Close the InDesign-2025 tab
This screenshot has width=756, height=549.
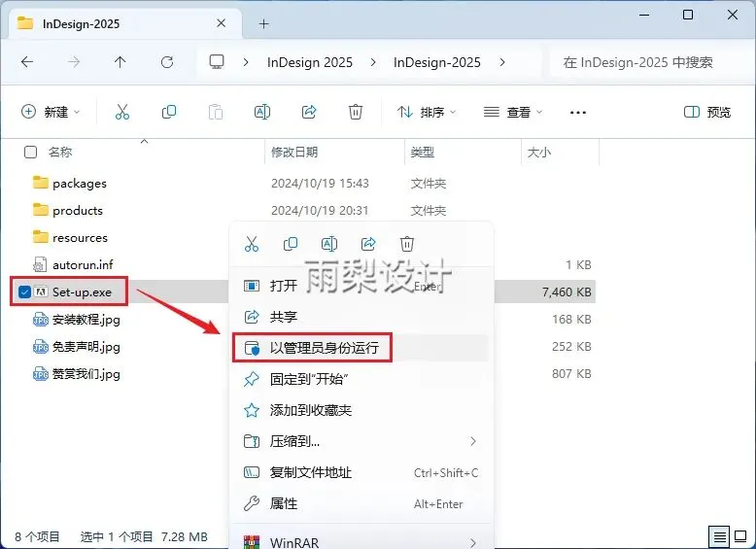click(221, 23)
